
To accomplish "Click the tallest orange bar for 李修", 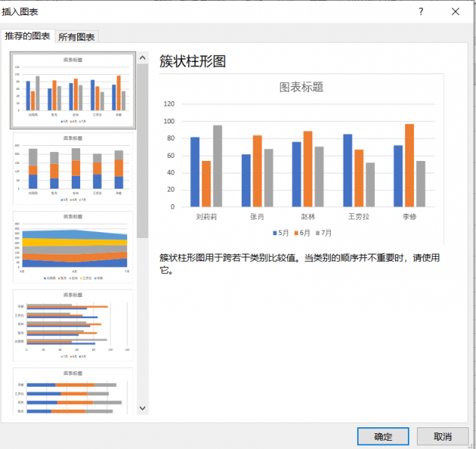I will pos(409,165).
